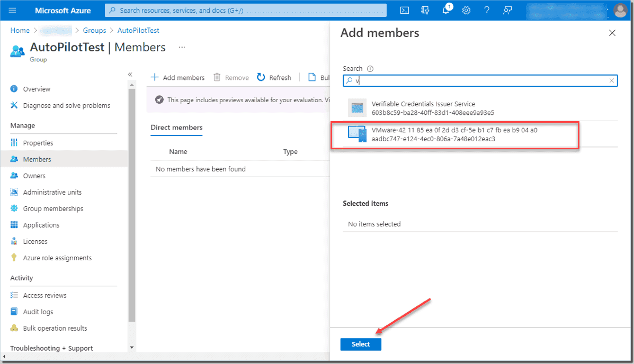Click the Select button in Add members pane
Viewport: 634px width, 364px height.
(x=361, y=344)
